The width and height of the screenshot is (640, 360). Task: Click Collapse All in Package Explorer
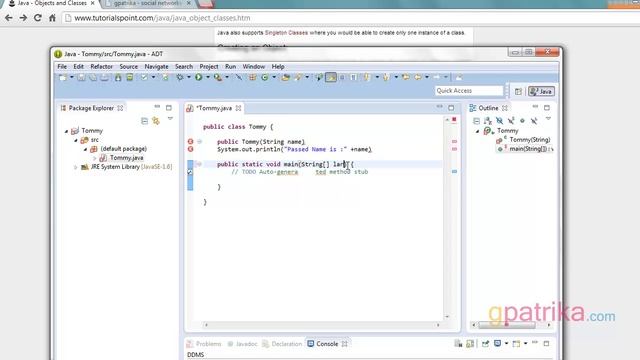tap(144, 121)
